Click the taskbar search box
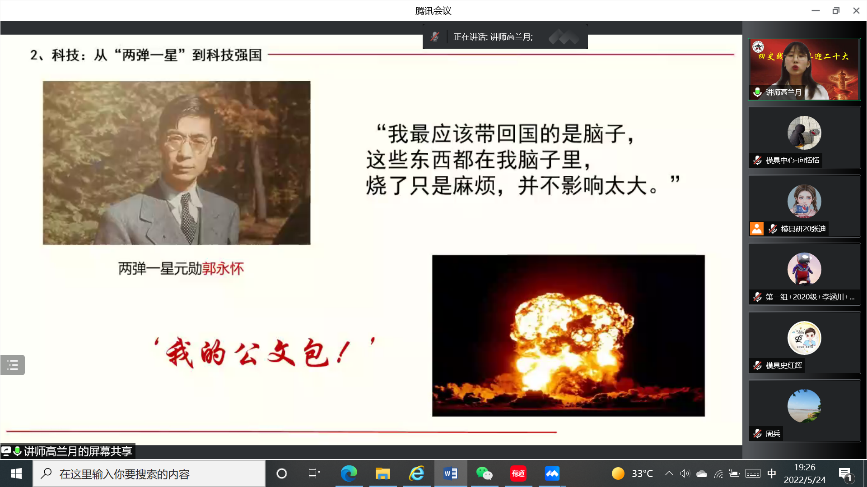867x487 pixels. (x=149, y=474)
